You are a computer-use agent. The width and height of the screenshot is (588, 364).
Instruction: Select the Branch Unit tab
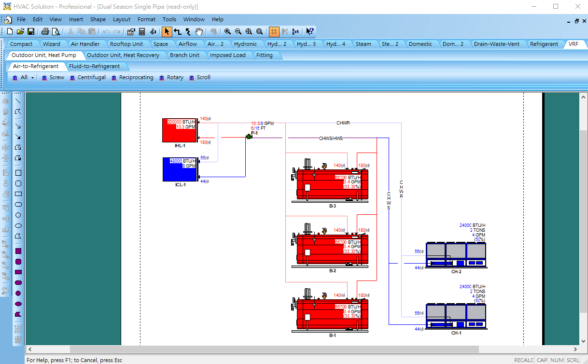pyautogui.click(x=184, y=55)
